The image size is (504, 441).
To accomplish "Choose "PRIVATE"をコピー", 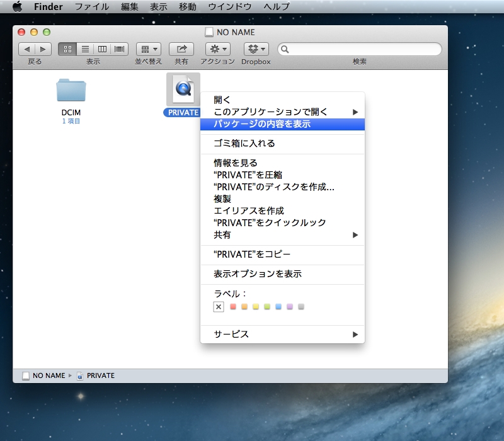I will 282,255.
